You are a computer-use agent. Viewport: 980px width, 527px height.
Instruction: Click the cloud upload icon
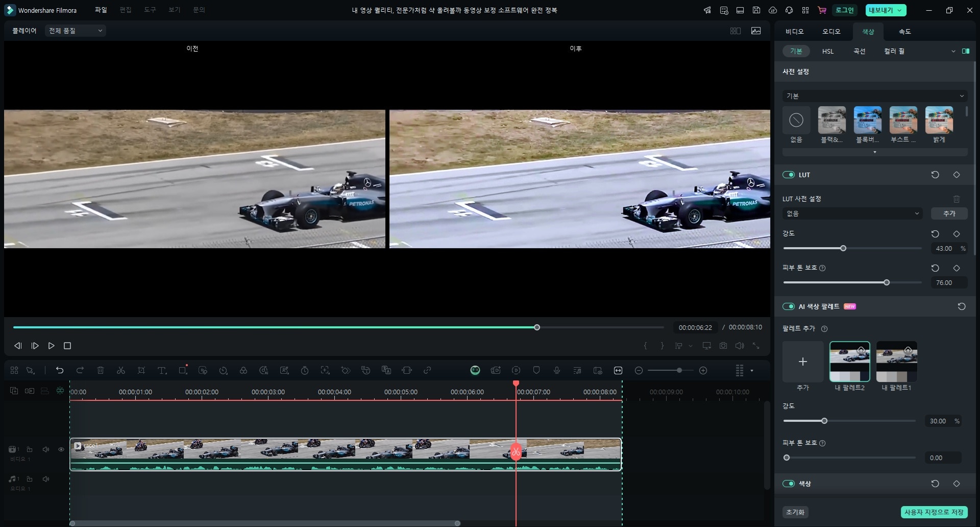click(x=773, y=10)
